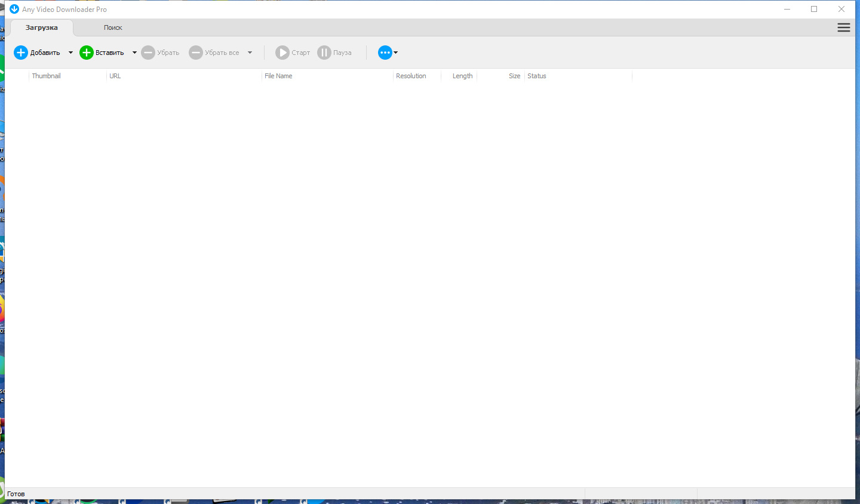Image resolution: width=860 pixels, height=504 pixels.
Task: Expand the Убрать все dropdown arrow
Action: (x=250, y=53)
